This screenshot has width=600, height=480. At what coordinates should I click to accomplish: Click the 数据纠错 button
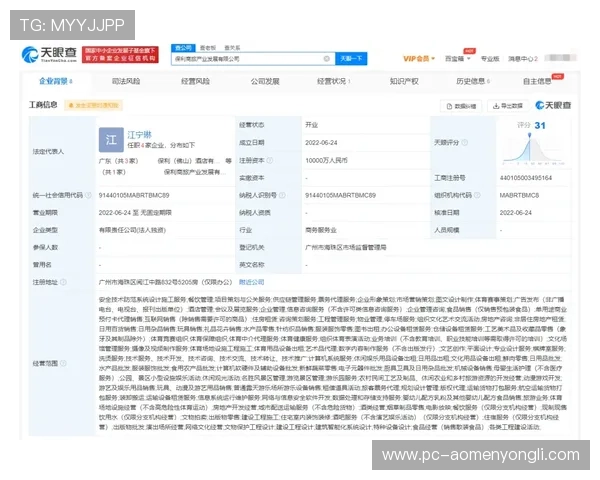tap(461, 106)
